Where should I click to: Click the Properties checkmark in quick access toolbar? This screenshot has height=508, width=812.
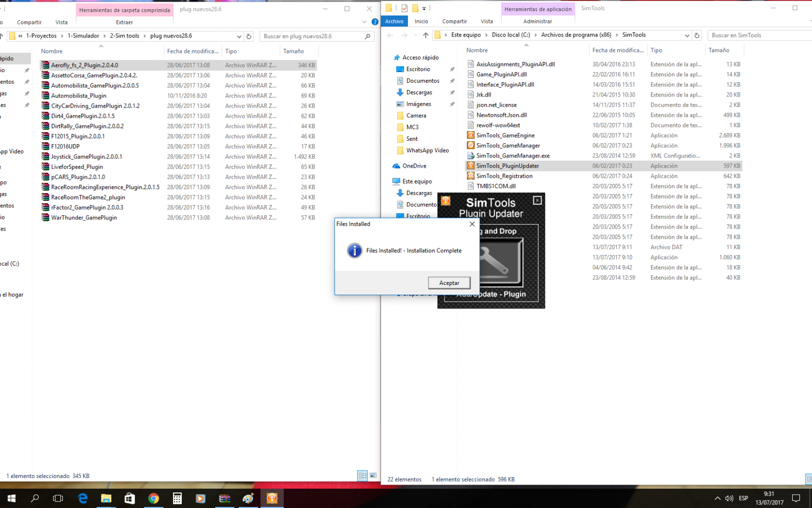pos(404,8)
